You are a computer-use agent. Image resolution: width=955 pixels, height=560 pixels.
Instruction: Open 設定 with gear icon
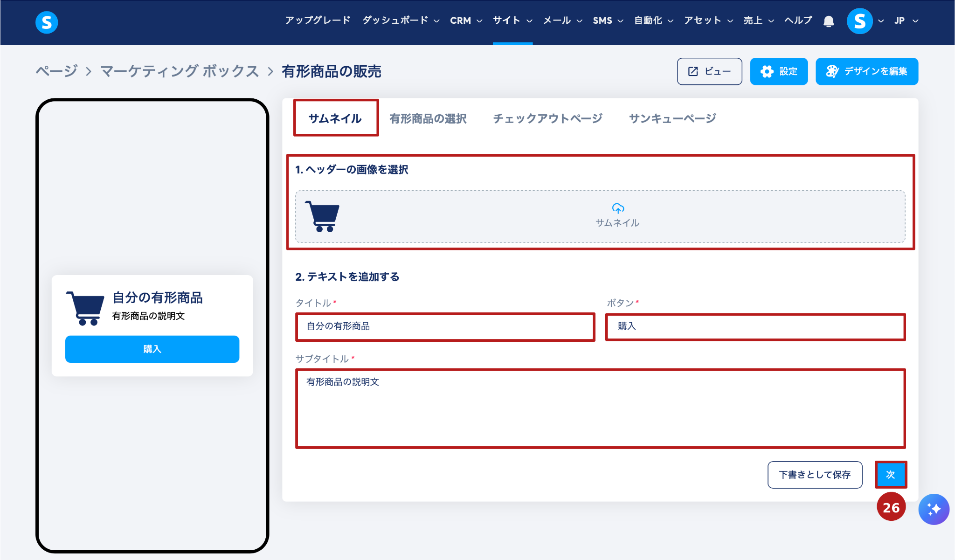pos(779,71)
